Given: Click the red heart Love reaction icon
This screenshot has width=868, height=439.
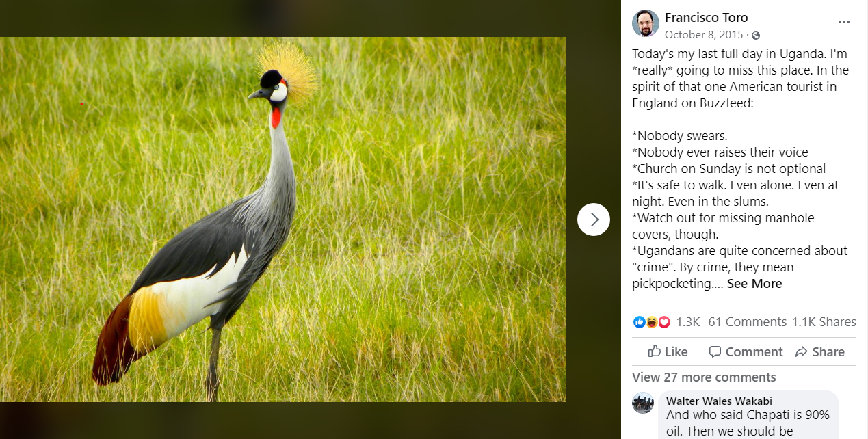Looking at the screenshot, I should tap(663, 321).
